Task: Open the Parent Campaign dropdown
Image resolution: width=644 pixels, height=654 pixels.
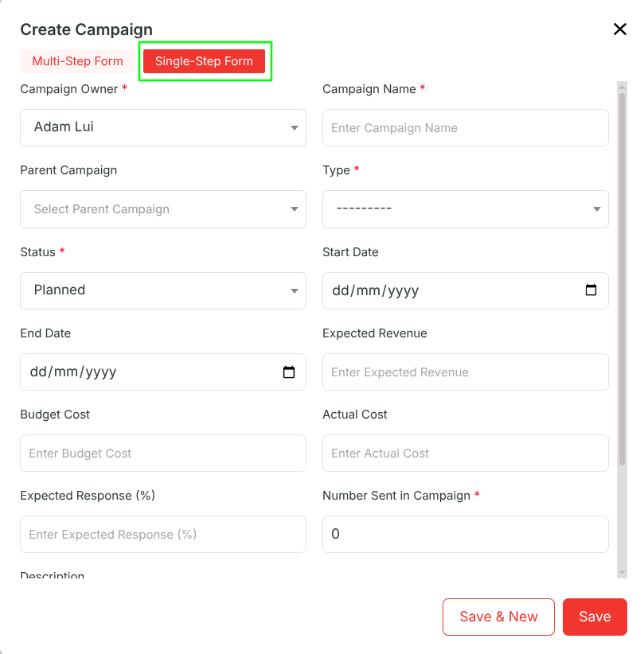Action: pos(163,209)
